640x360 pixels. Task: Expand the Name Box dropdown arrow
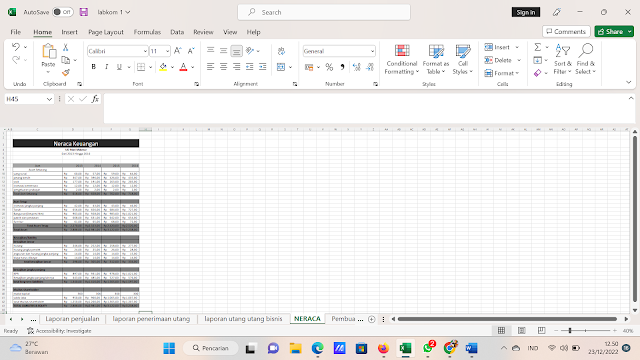point(49,99)
